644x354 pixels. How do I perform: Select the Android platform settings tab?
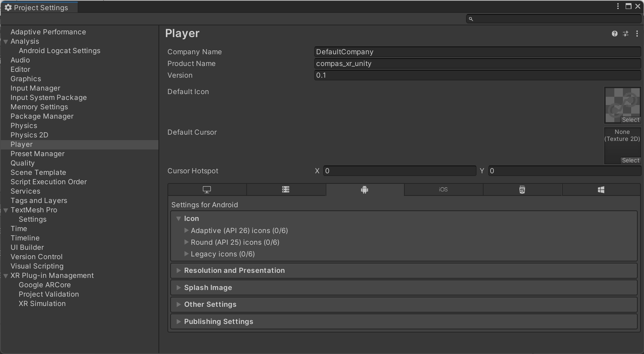point(365,190)
